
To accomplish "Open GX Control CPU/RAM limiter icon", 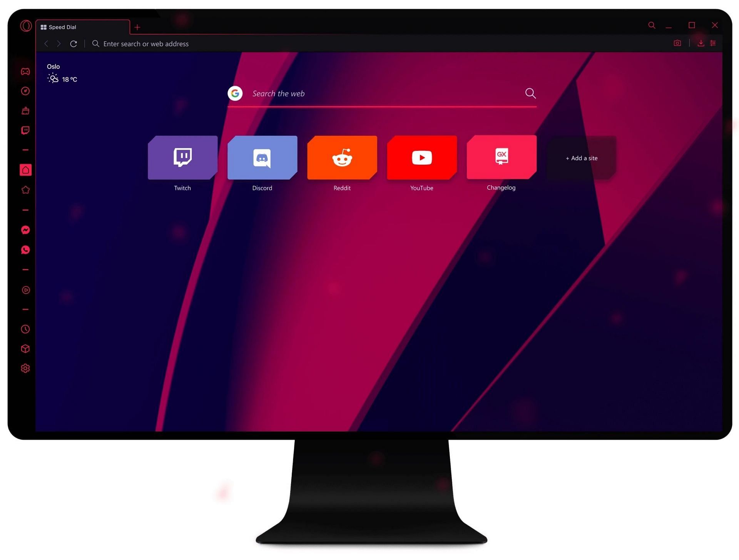I will pyautogui.click(x=25, y=91).
